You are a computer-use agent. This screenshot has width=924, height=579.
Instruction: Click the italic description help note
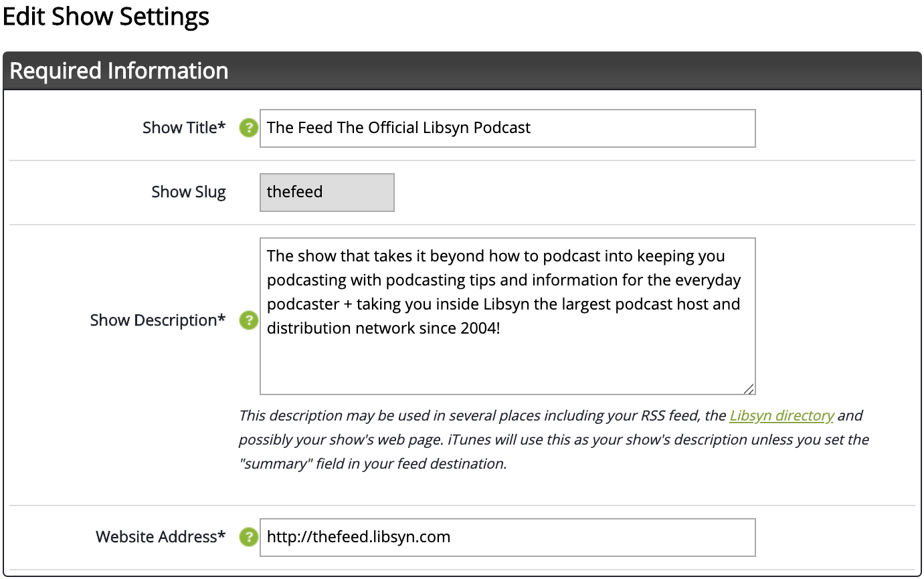click(554, 439)
